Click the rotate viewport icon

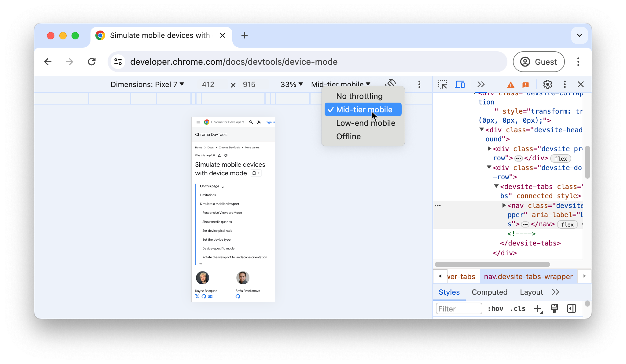tap(391, 84)
